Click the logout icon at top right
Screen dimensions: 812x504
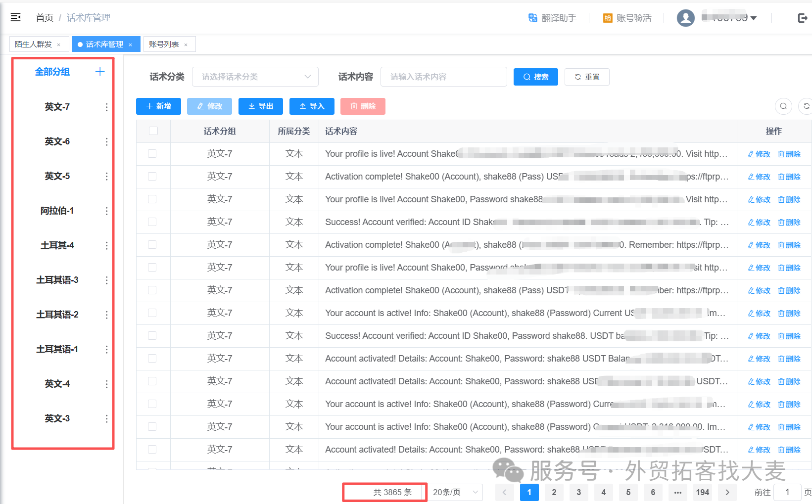[803, 18]
